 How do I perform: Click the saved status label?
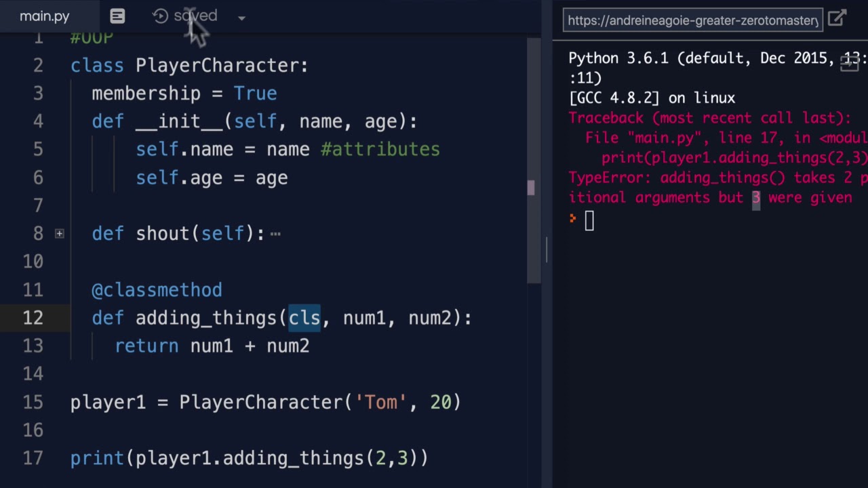click(x=195, y=16)
